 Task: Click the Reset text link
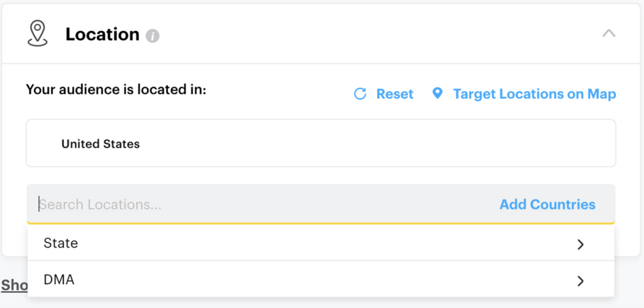395,94
